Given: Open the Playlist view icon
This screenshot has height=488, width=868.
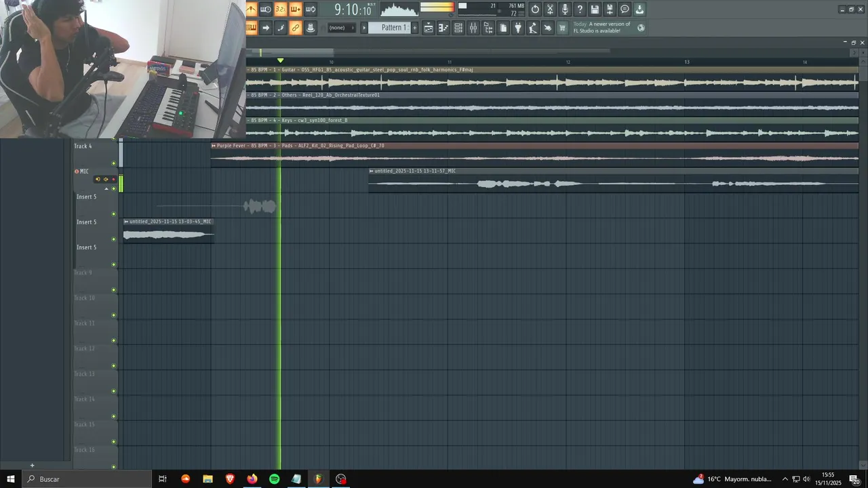Looking at the screenshot, I should pos(429,28).
